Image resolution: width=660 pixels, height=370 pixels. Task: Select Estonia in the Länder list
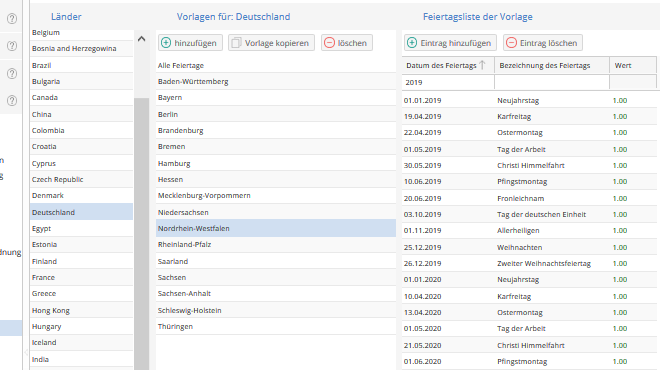(x=82, y=244)
